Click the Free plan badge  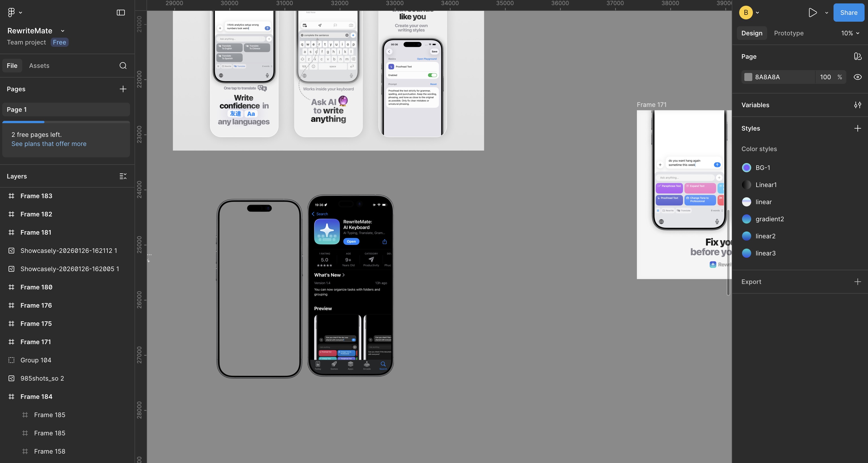59,42
